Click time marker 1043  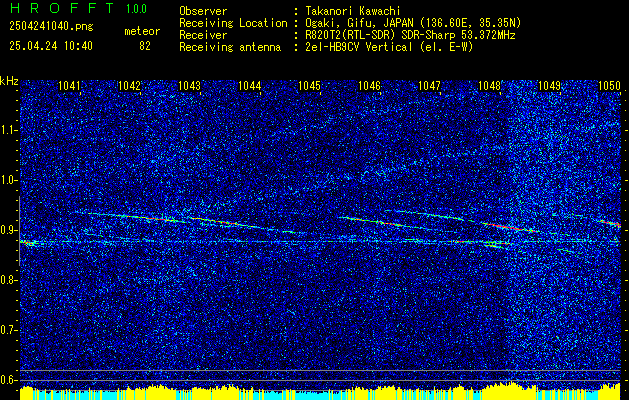tap(189, 86)
